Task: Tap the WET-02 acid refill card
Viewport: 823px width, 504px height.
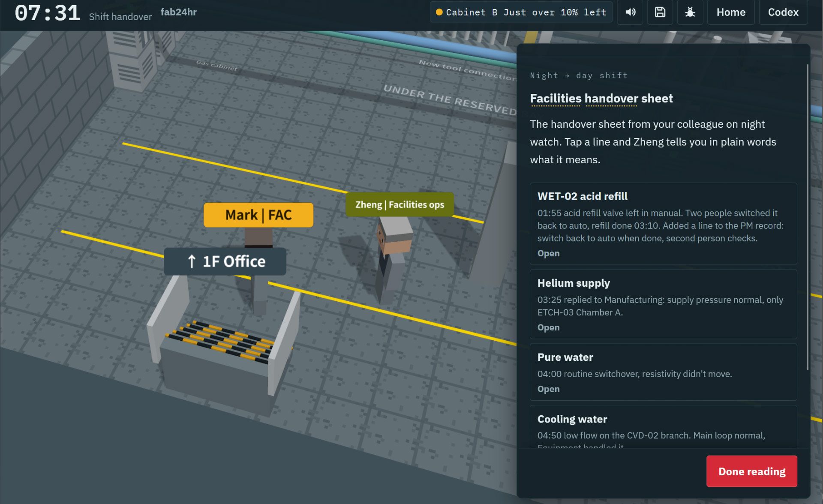Action: [x=663, y=224]
